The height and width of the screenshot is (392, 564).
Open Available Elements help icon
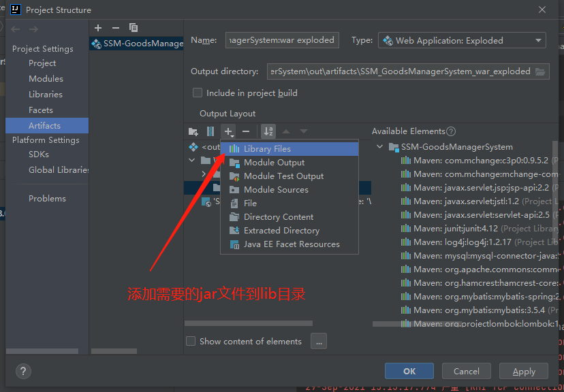(x=451, y=131)
